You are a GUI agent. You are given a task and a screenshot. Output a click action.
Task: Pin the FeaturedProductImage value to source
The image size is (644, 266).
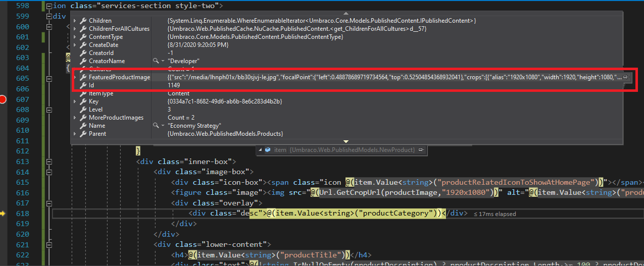[x=626, y=77]
